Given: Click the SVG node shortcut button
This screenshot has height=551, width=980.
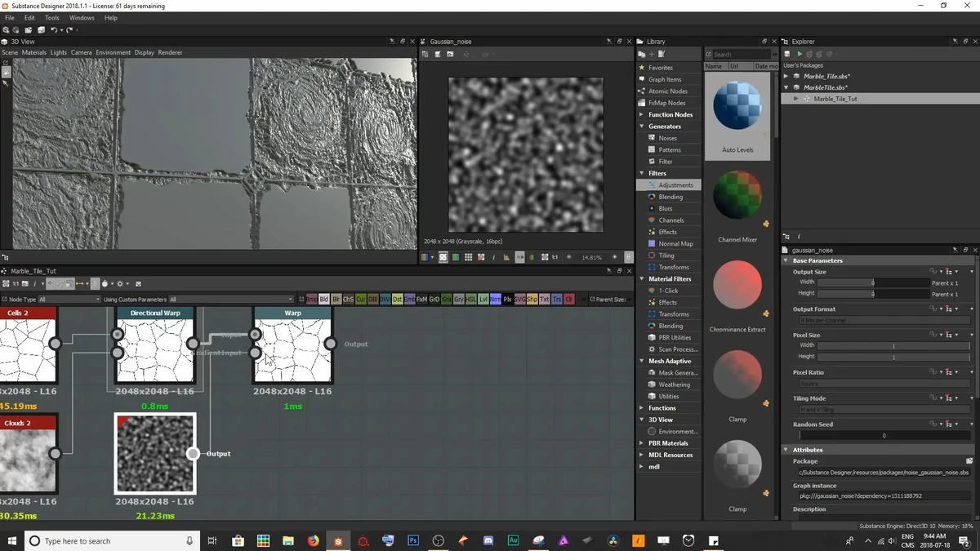Looking at the screenshot, I should pyautogui.click(x=519, y=300).
